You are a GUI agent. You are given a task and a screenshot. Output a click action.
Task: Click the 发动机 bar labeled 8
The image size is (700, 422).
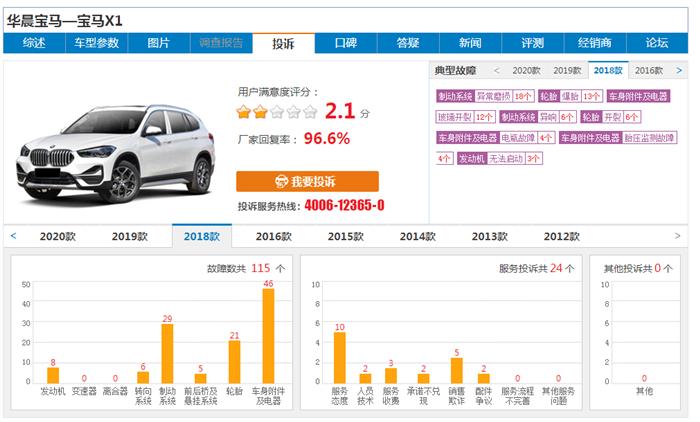[x=53, y=375]
